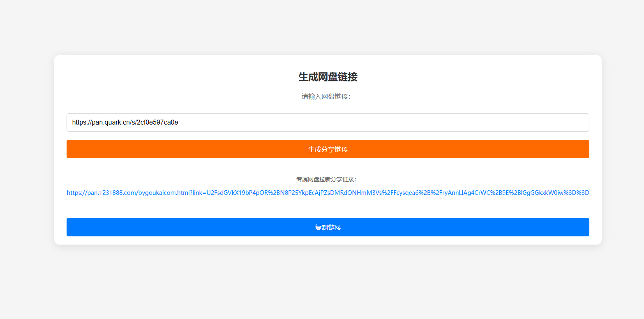This screenshot has height=319, width=644.
Task: Click the 专属网盘拉新分享链接 label text
Action: click(x=327, y=179)
